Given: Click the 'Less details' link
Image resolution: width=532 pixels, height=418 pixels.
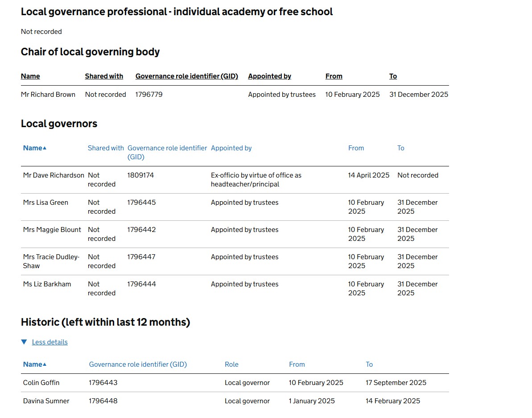Looking at the screenshot, I should coord(49,342).
